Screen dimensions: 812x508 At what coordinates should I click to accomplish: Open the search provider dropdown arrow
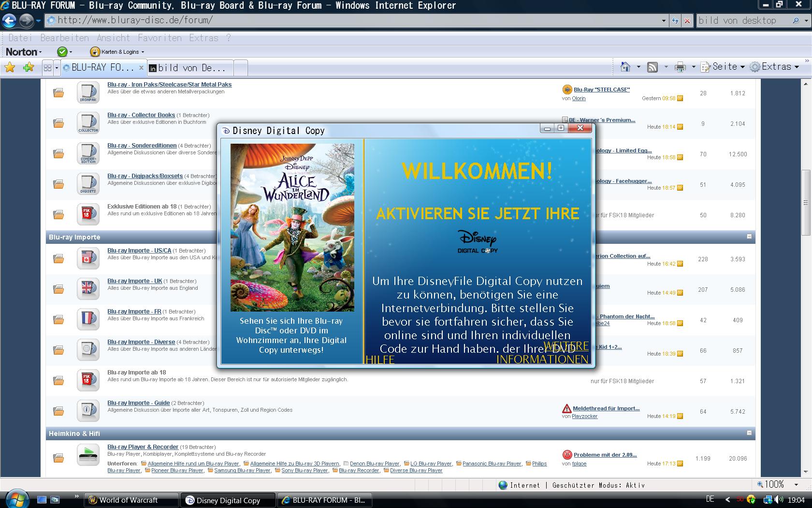[x=806, y=20]
